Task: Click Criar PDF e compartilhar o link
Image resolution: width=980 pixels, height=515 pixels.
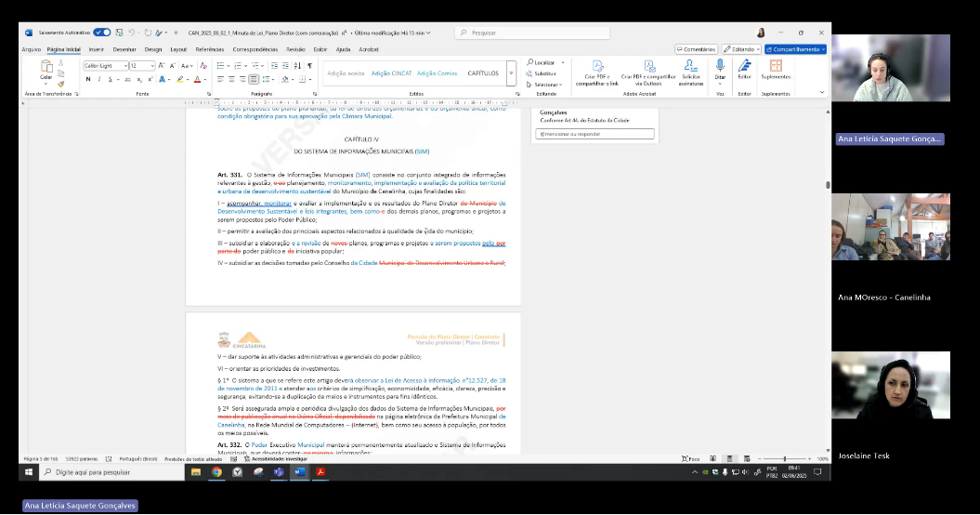Action: coord(597,73)
